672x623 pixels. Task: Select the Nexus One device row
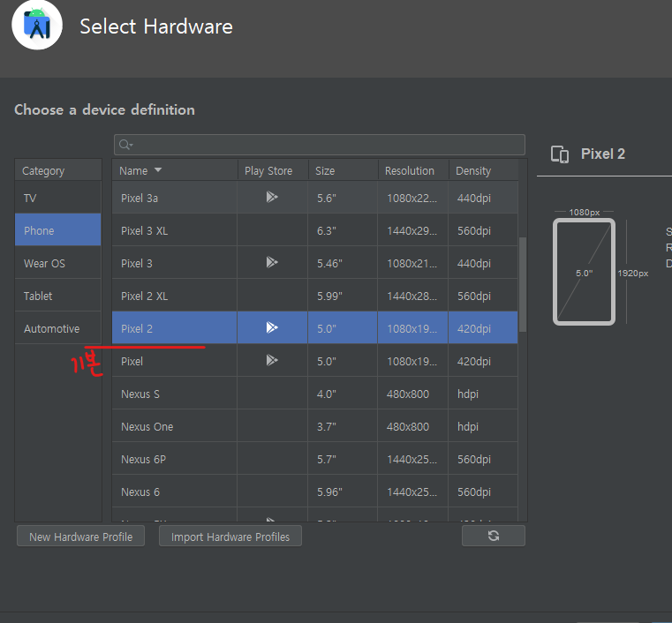pos(315,426)
